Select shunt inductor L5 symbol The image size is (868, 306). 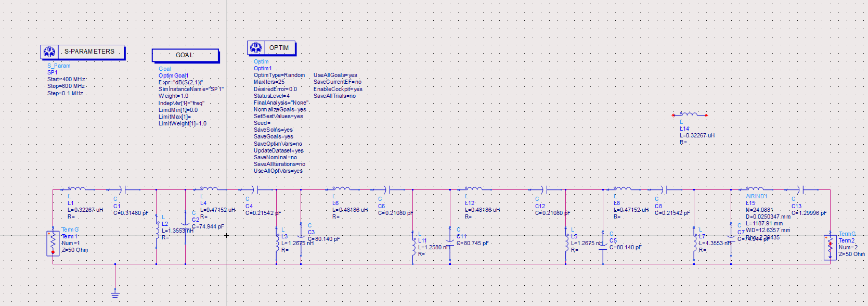coord(566,243)
